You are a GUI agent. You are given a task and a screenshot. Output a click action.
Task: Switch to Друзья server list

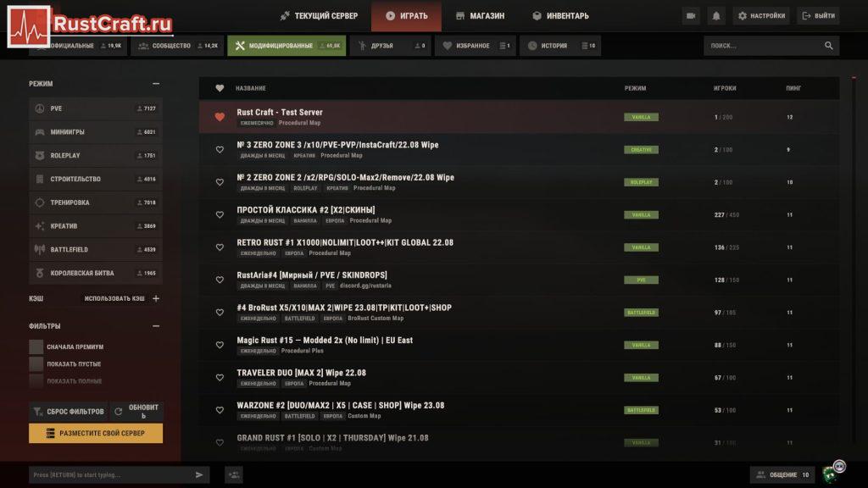(x=390, y=46)
